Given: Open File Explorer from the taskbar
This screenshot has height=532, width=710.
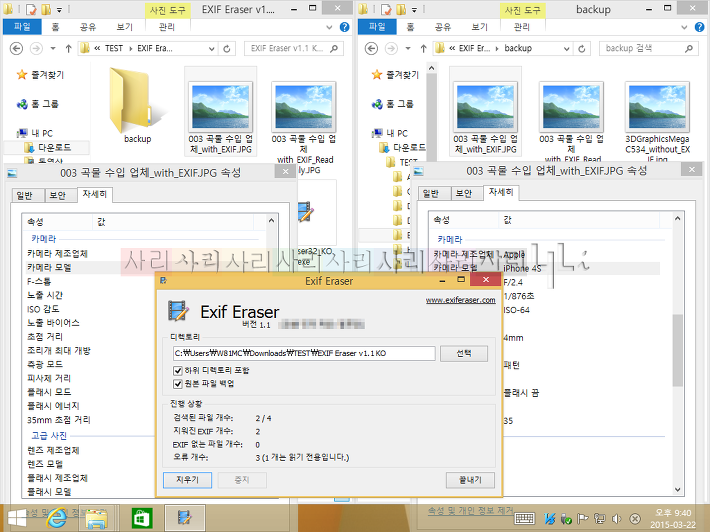Looking at the screenshot, I should tap(96, 518).
